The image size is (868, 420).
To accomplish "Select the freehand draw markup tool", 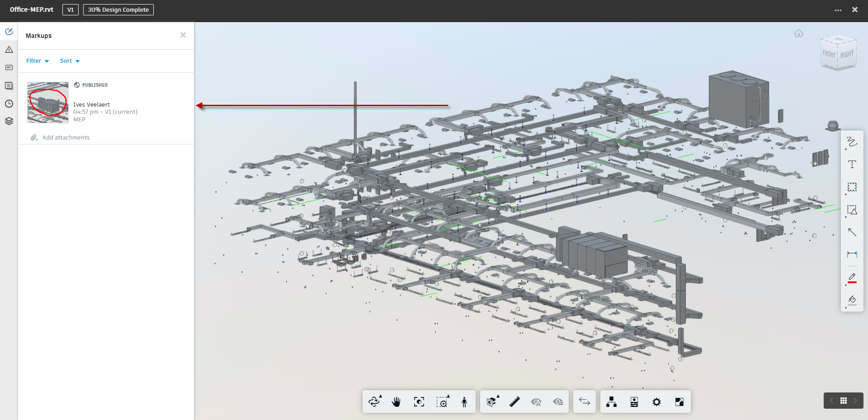I will pos(852,142).
